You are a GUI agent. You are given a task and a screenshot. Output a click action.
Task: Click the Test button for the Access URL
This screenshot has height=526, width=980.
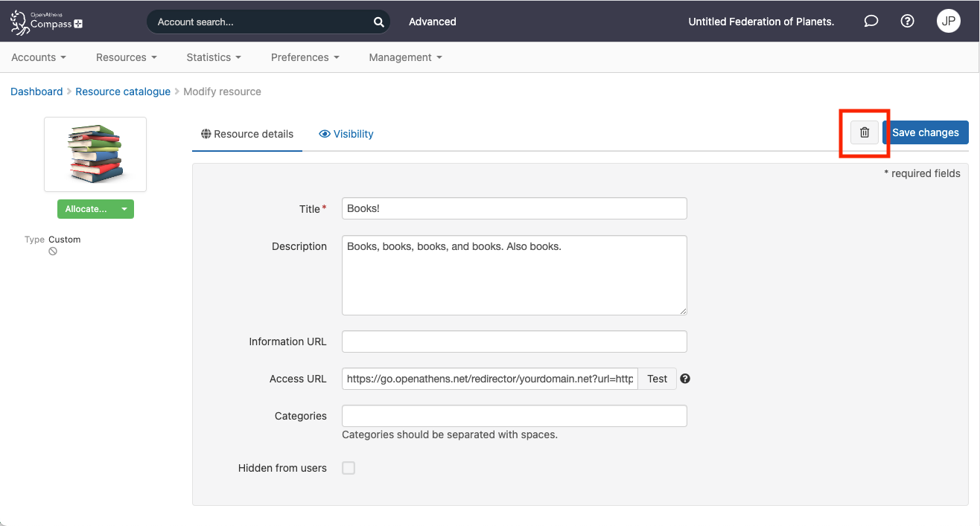coord(657,378)
